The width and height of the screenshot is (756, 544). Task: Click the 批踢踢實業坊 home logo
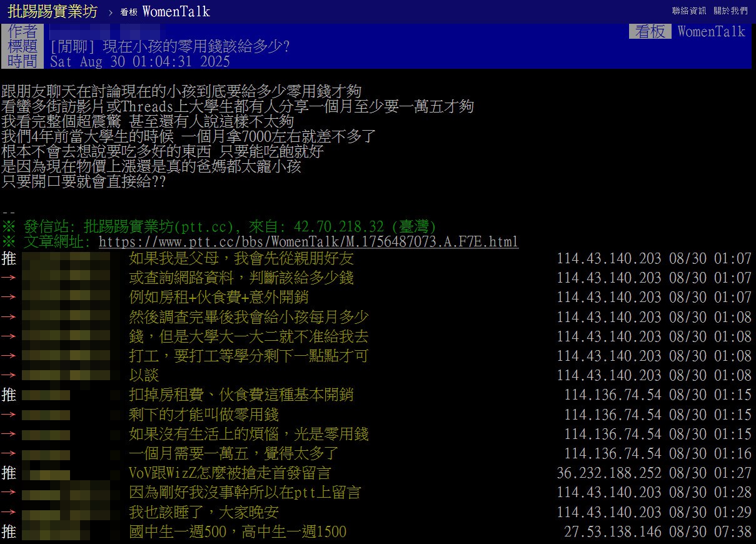pos(53,11)
